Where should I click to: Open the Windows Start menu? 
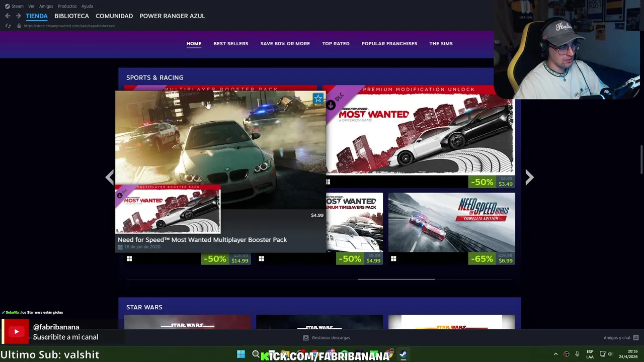tap(241, 354)
